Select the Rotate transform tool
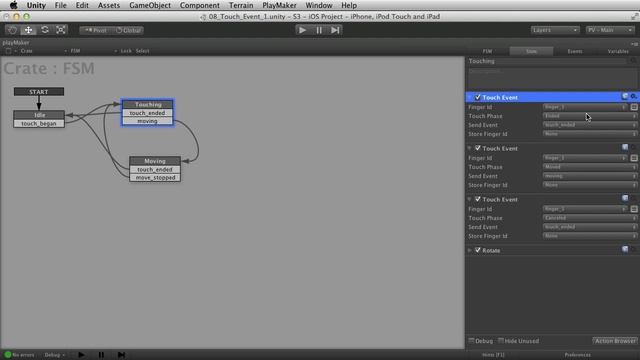Screen dimensions: 640x360 coord(45,30)
